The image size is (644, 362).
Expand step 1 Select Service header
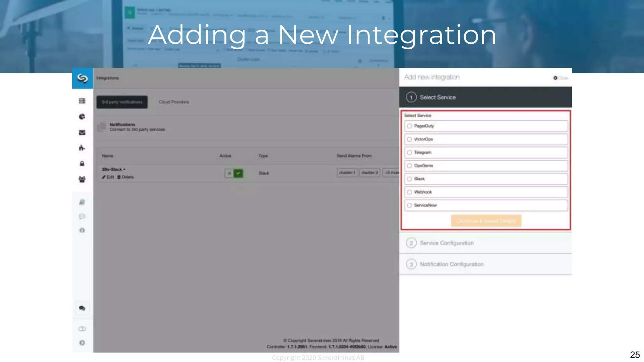click(x=485, y=97)
